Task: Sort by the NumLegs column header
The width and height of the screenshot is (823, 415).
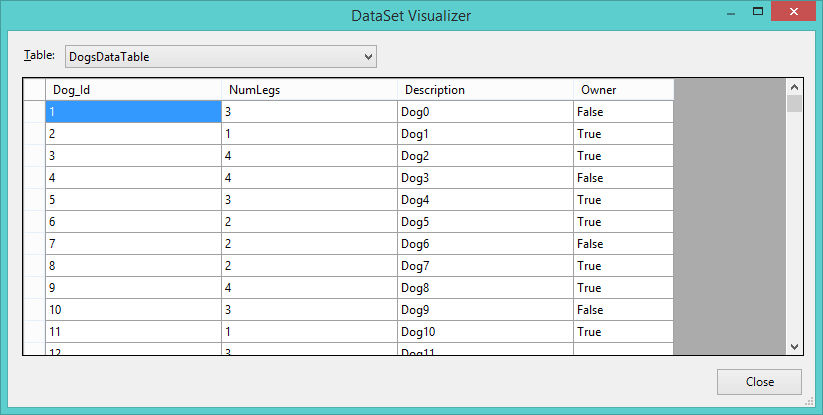Action: click(x=309, y=90)
